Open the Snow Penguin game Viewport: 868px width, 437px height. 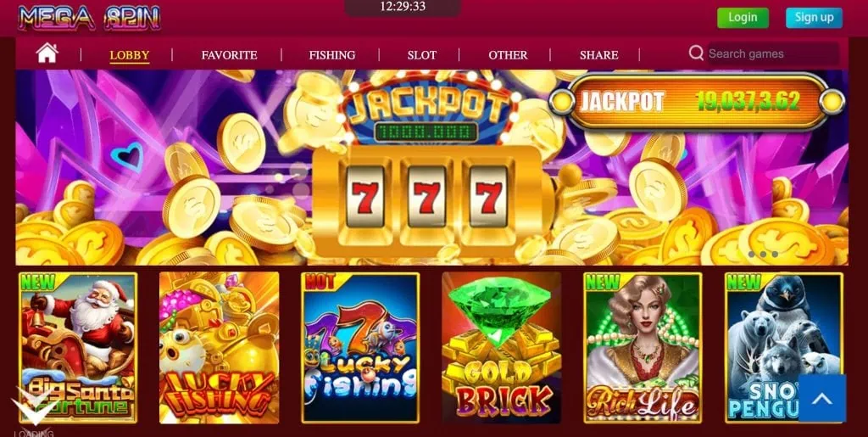click(x=784, y=348)
